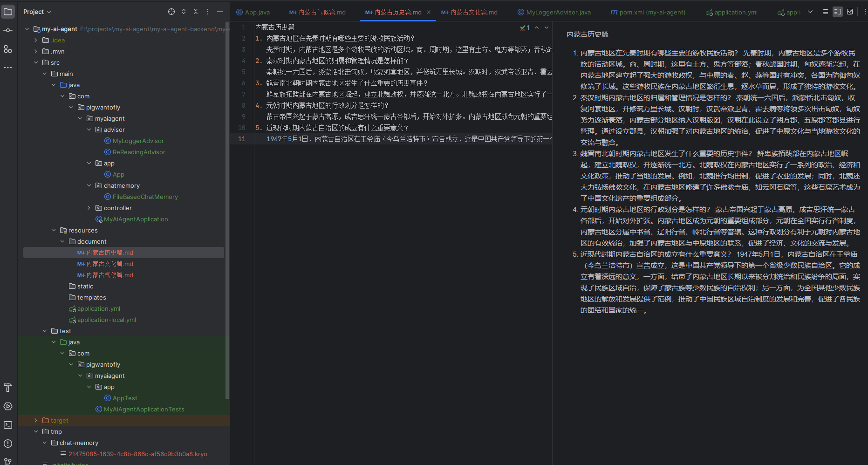Open the Services tool window

pyautogui.click(x=8, y=406)
